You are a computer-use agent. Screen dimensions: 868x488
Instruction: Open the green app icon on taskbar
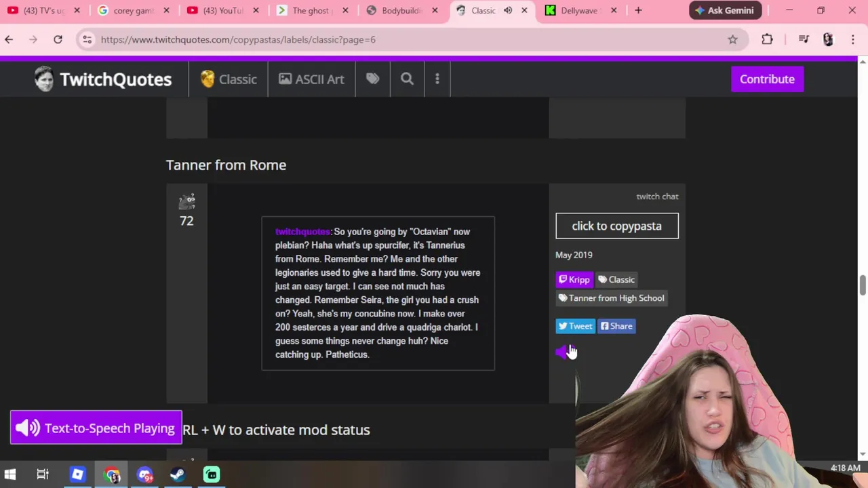coord(212,474)
